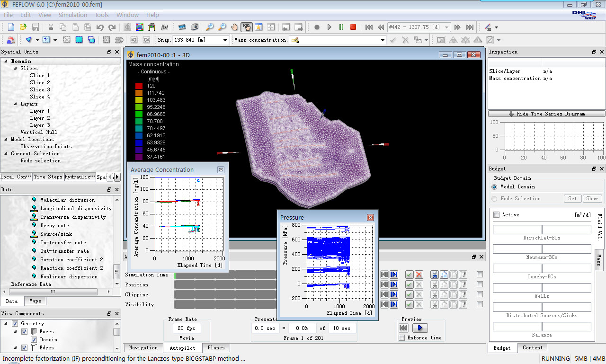Viewport: 606px width, 364px height.
Task: Click next keyframe icon in Position row
Action: (x=394, y=284)
